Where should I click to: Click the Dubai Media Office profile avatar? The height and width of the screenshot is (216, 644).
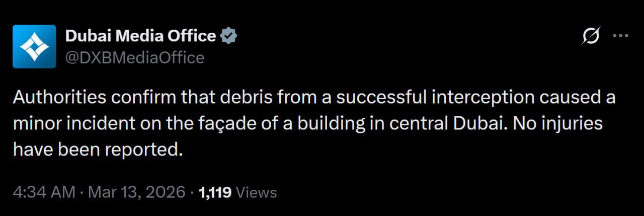[x=34, y=46]
